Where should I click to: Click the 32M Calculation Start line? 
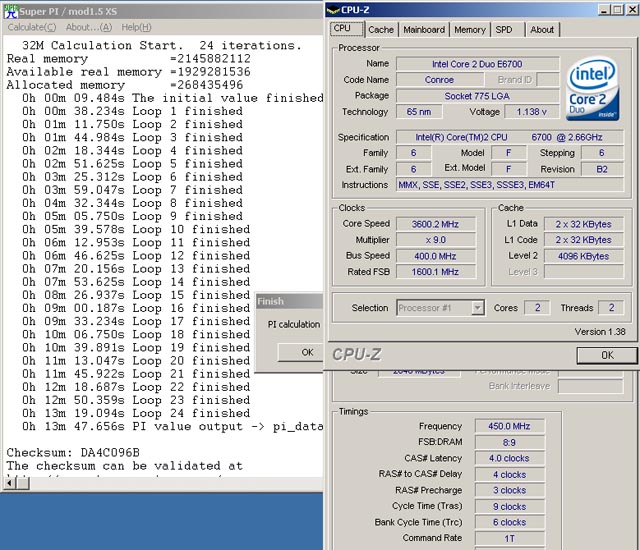point(162,45)
